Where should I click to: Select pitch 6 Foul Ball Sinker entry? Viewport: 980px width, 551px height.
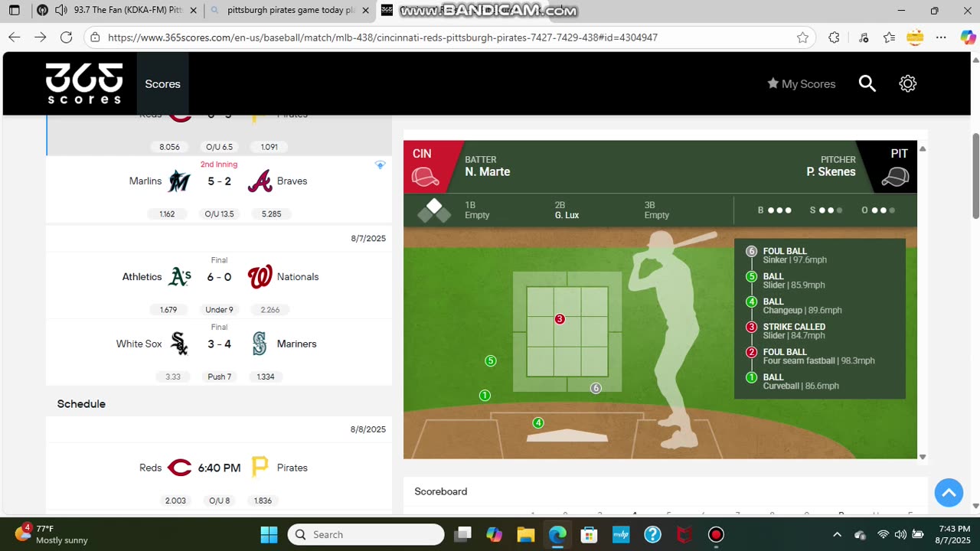819,256
